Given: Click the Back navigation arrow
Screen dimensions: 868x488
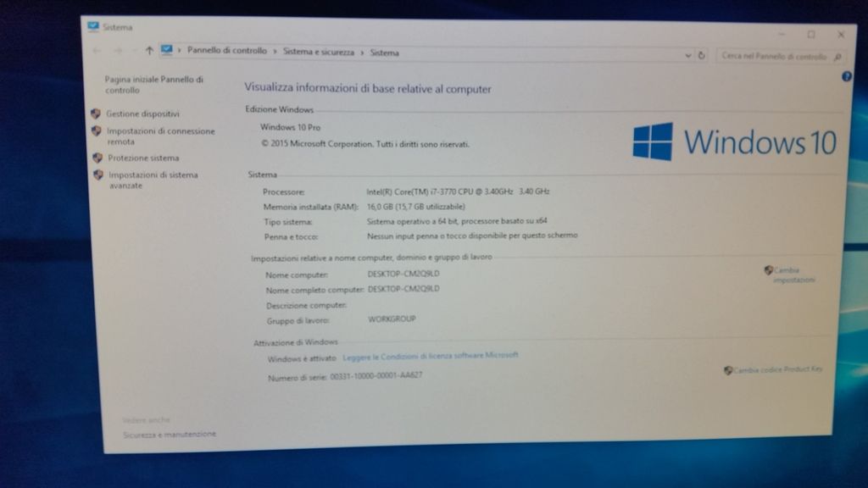Looking at the screenshot, I should tap(97, 50).
